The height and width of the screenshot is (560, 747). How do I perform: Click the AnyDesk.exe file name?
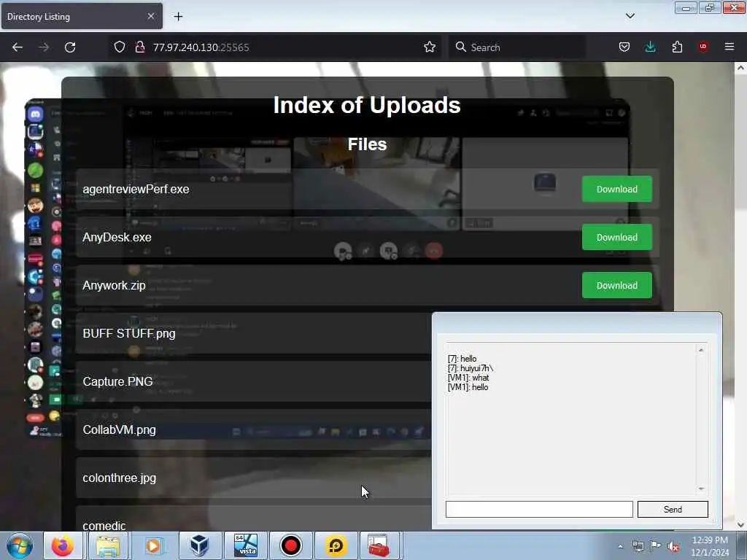click(117, 237)
